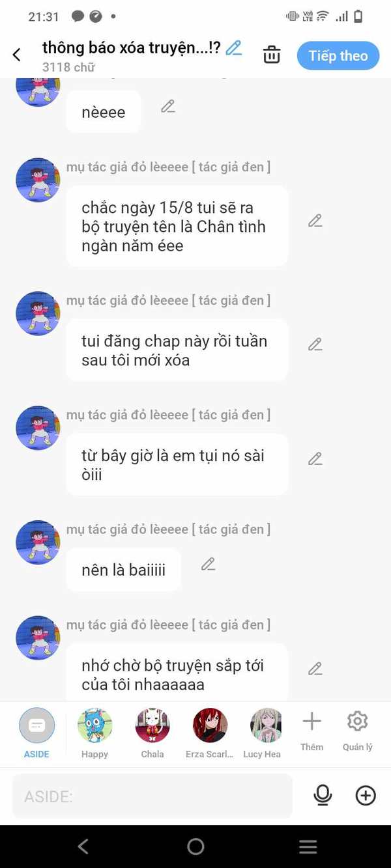Edit the "nên là baiiiii" message
Viewport: 391px width, 868px height.
click(208, 564)
